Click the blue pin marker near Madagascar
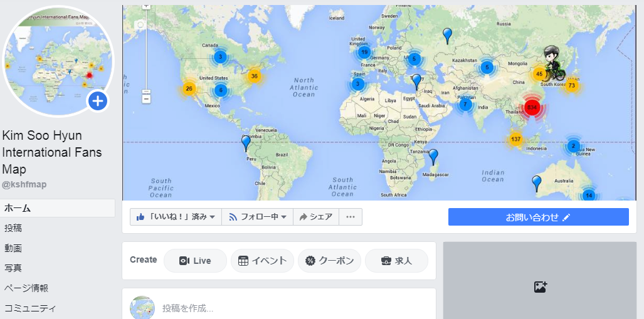The height and width of the screenshot is (319, 644). pyautogui.click(x=433, y=157)
